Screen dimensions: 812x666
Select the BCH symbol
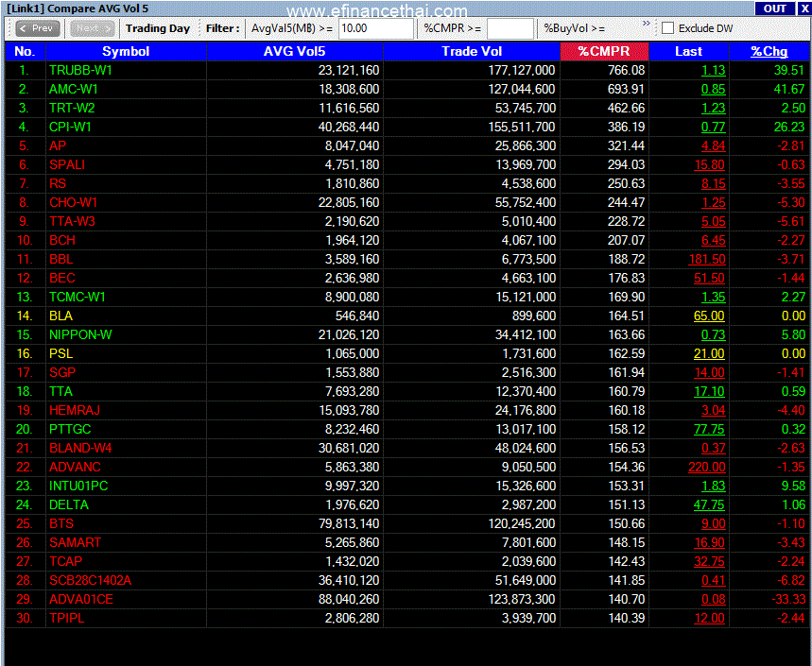coord(62,241)
